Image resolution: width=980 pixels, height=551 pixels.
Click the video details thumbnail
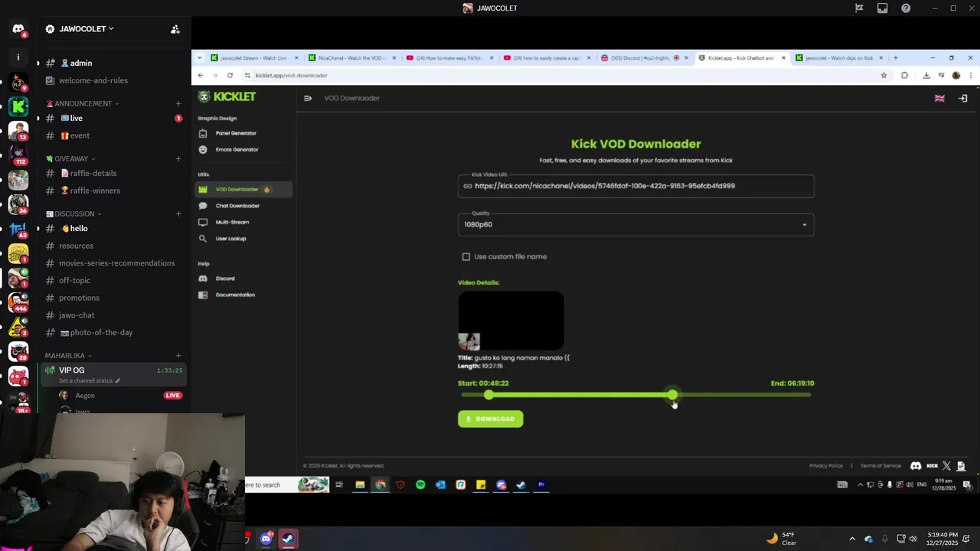coord(511,321)
